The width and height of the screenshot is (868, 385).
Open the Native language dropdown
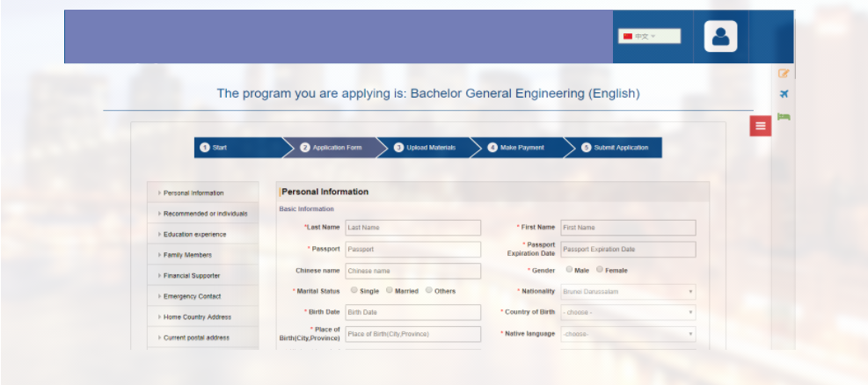click(x=627, y=334)
